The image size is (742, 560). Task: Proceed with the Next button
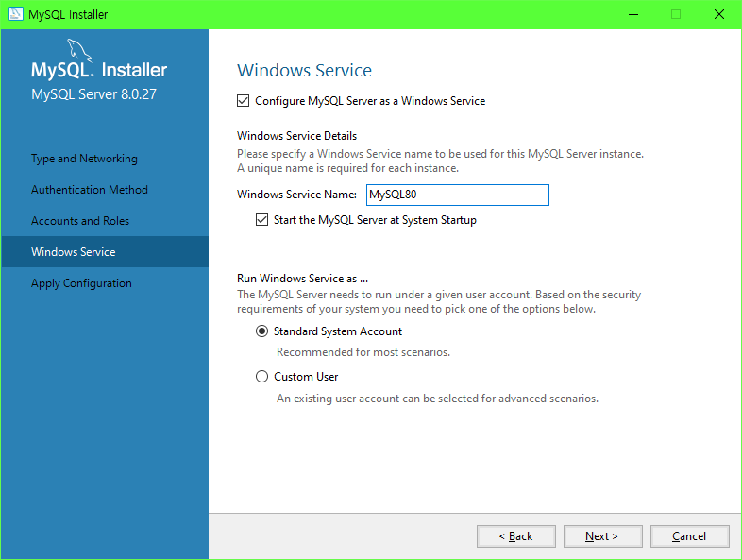(603, 536)
